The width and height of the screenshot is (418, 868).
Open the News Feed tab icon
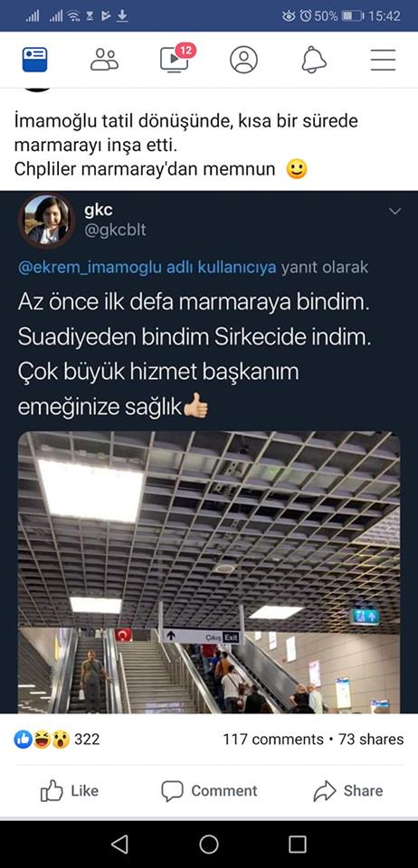pos(35,60)
